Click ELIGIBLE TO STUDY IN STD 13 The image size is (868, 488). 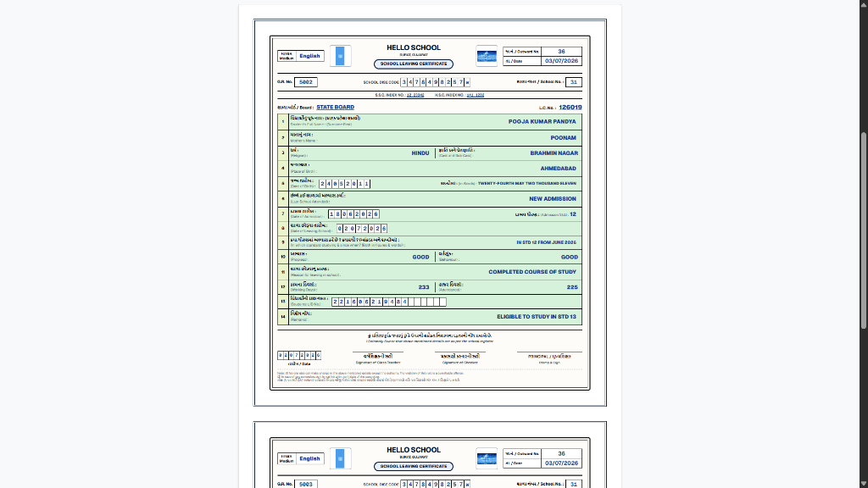537,317
